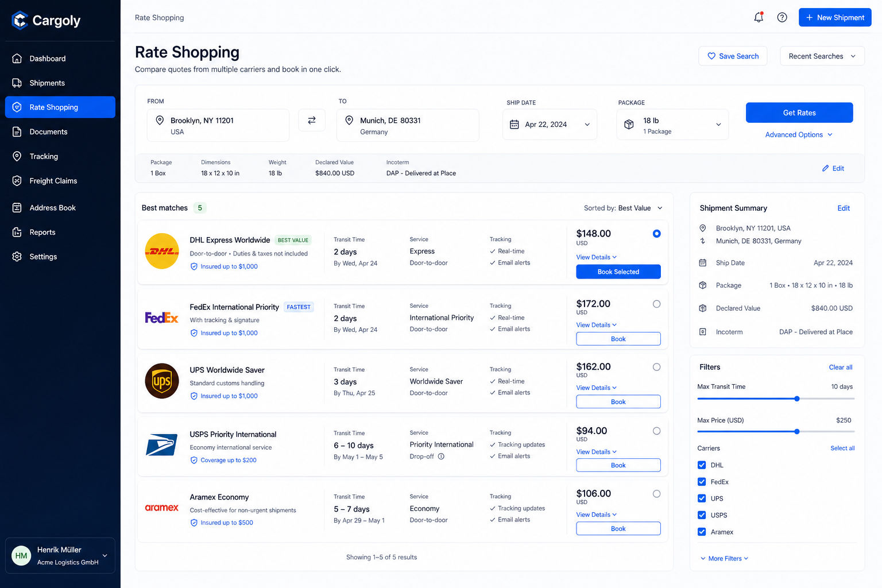The height and width of the screenshot is (588, 882).
Task: Select the USPS $94.00 rate radio button
Action: (x=656, y=431)
